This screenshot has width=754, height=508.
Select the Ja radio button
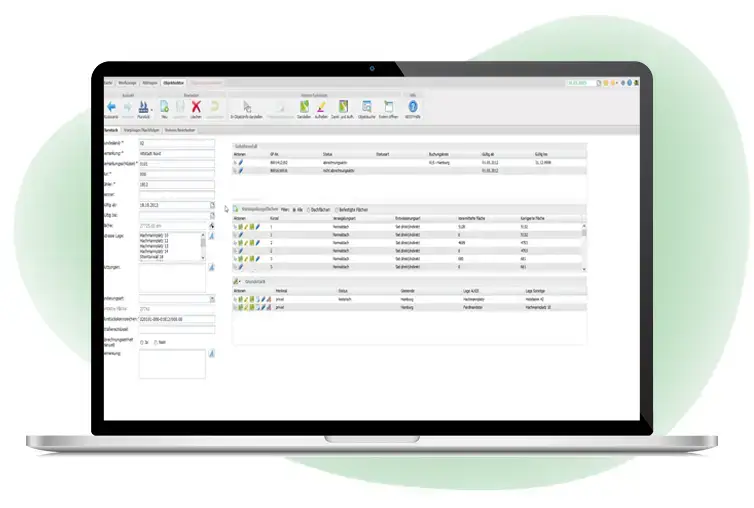click(x=143, y=341)
